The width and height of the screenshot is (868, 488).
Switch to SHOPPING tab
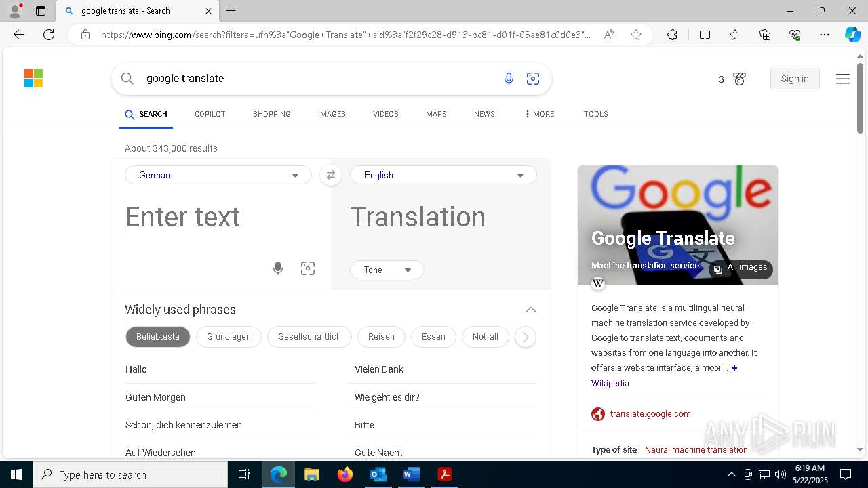(272, 114)
